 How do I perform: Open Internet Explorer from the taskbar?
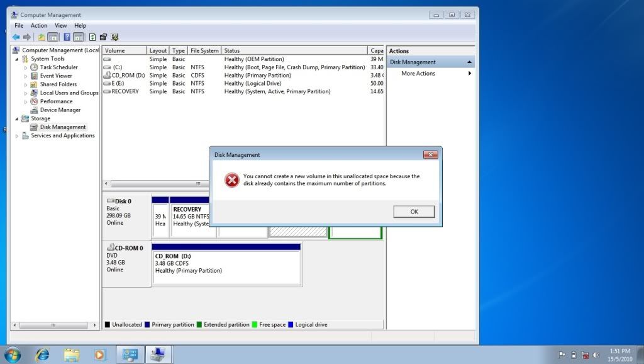click(x=42, y=355)
